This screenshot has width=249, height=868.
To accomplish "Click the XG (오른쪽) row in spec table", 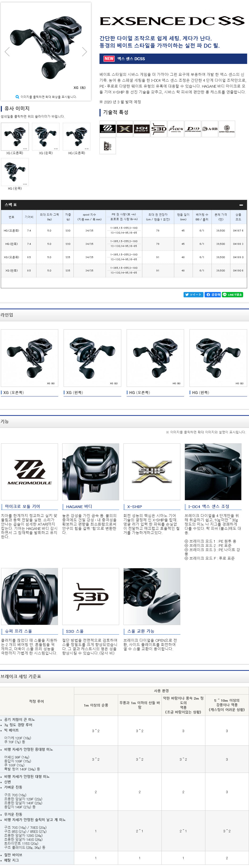I will [x=124, y=257].
